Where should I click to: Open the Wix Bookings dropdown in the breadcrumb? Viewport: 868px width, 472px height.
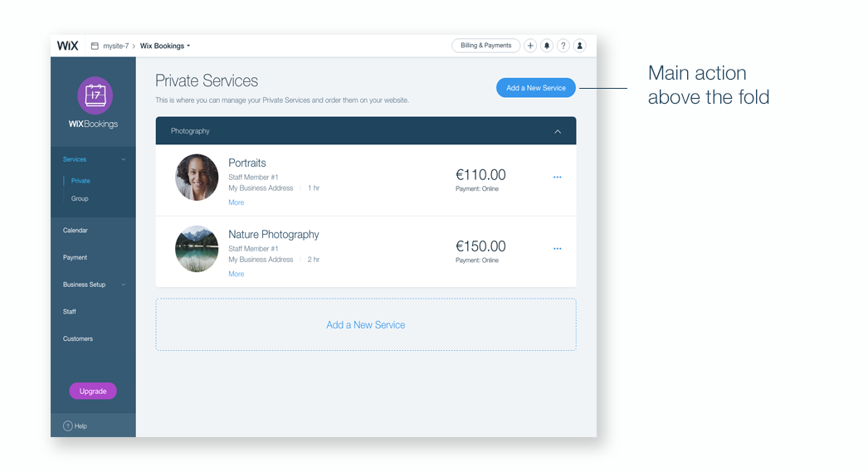click(x=165, y=46)
